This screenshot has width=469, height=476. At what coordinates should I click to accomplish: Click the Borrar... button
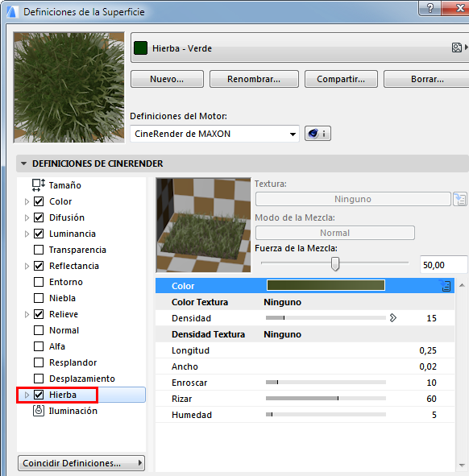(427, 79)
